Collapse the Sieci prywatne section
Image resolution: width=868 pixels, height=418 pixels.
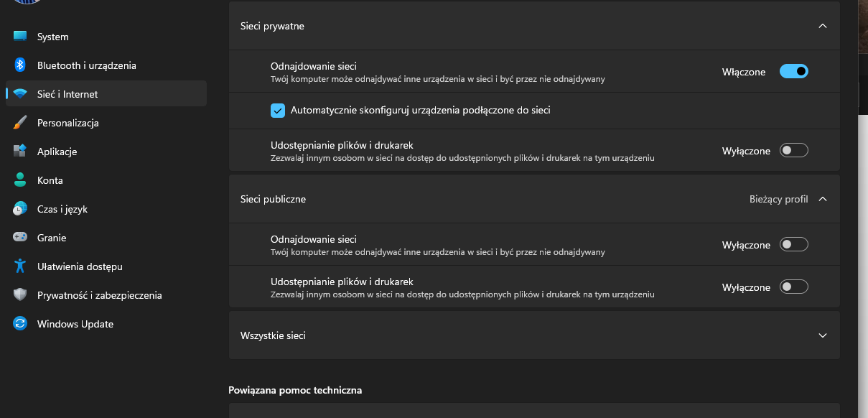pos(823,26)
